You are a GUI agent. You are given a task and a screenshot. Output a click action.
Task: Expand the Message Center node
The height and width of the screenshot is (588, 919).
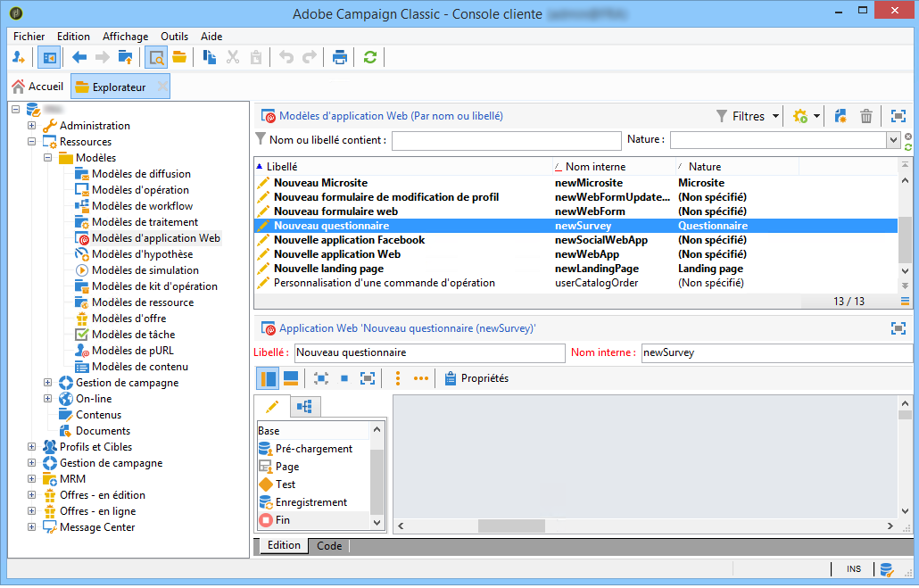(31, 527)
